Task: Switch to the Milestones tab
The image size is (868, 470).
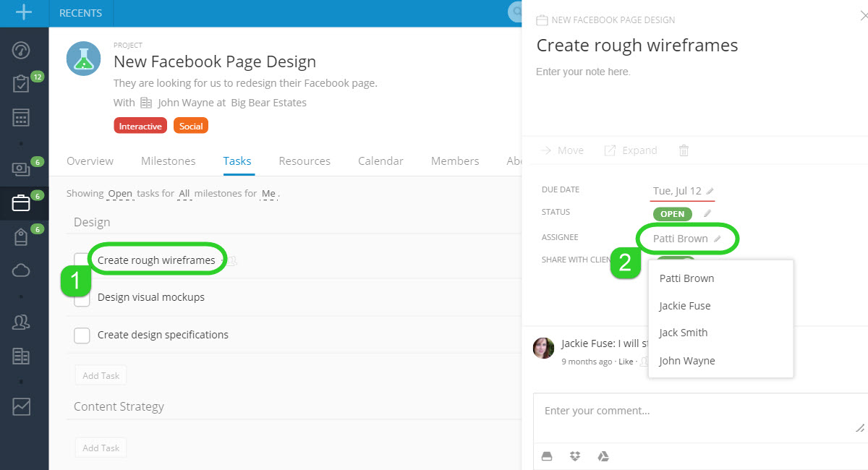Action: [x=168, y=161]
